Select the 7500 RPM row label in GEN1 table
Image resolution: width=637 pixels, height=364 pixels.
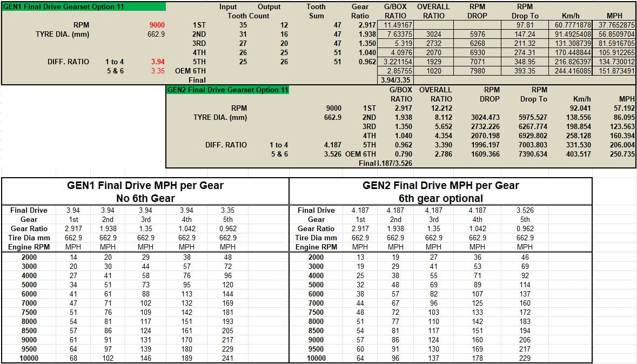point(29,312)
